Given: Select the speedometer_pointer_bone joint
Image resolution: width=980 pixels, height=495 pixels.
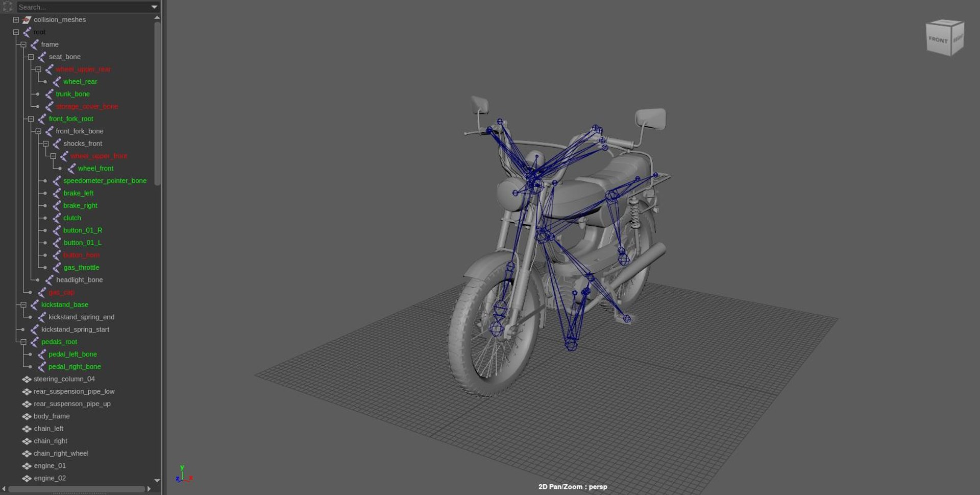Looking at the screenshot, I should click(x=105, y=181).
